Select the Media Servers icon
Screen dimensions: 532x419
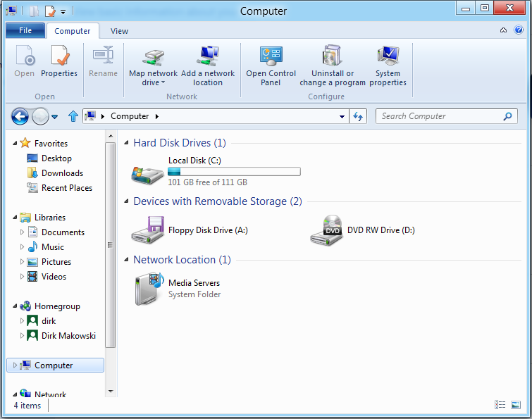click(149, 289)
